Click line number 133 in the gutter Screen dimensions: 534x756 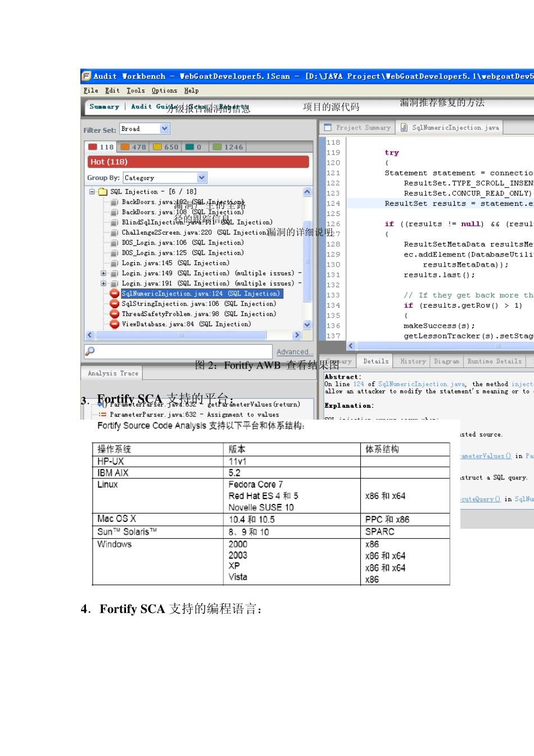point(333,295)
